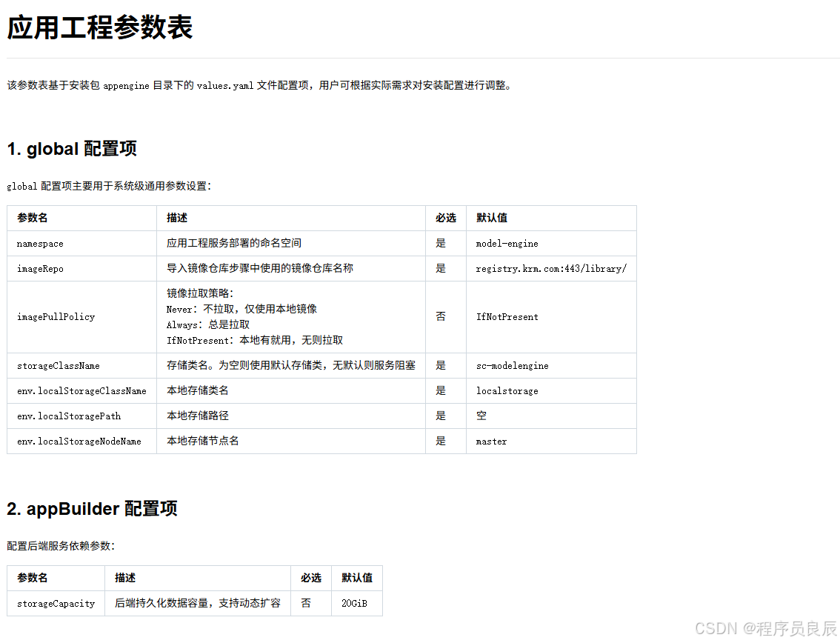840x643 pixels.
Task: Click the description '导入镜像仓库步骤中使用的镜像仓库名称'
Action: [260, 268]
